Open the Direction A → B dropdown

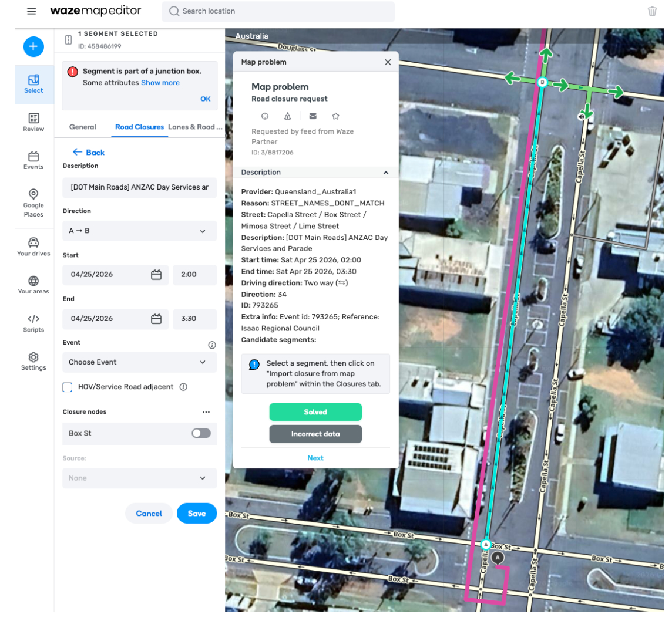click(139, 231)
